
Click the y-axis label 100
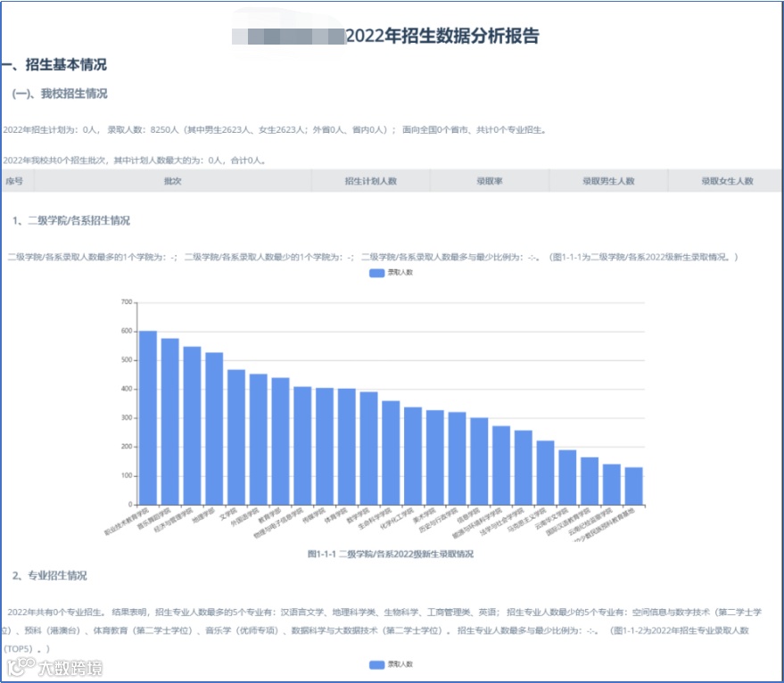point(127,475)
